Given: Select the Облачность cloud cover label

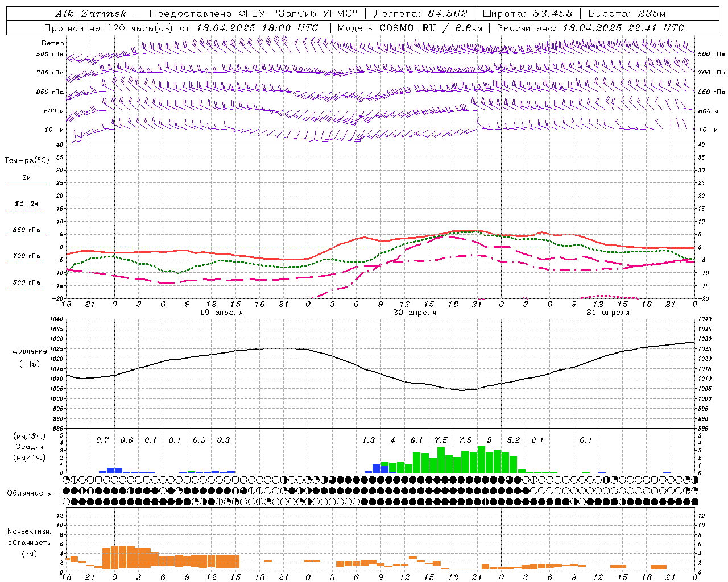Looking at the screenshot, I should pos(29,493).
